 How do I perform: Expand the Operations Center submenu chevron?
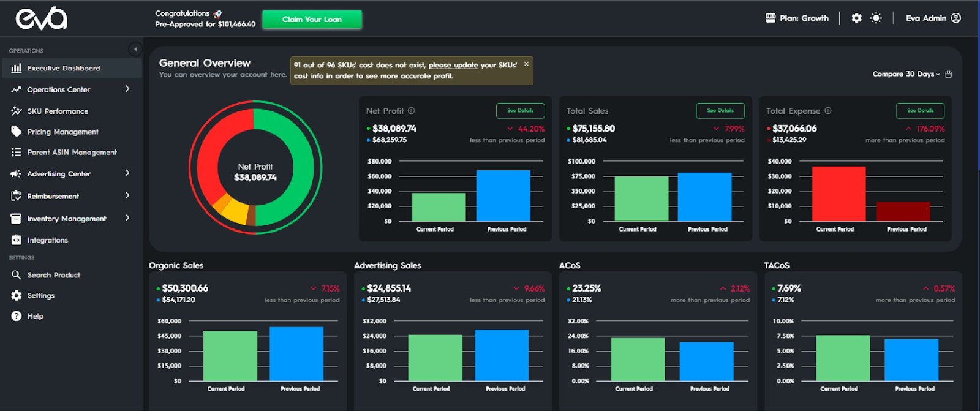click(x=127, y=89)
